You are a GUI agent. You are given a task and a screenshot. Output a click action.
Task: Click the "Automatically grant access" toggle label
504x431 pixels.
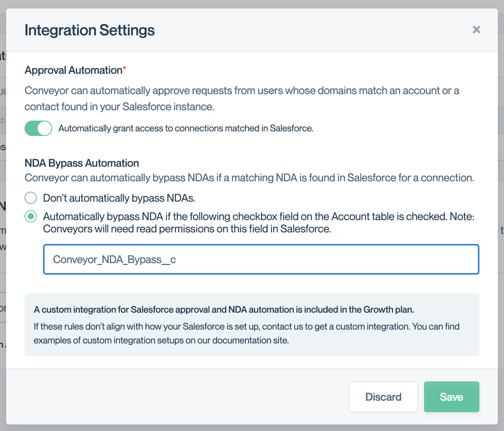[186, 128]
